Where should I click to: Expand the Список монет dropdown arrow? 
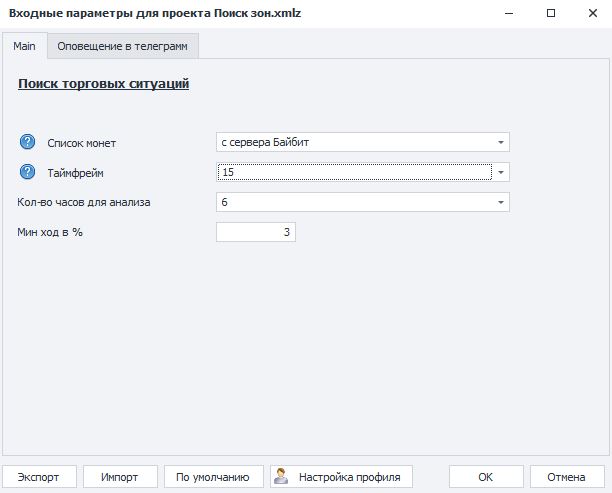[x=501, y=142]
